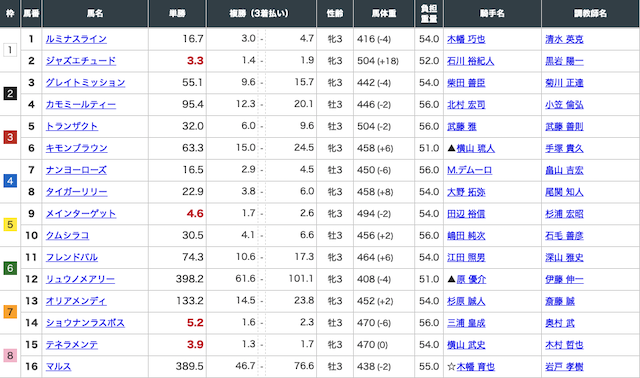Screen dimensions: 640x378
Task: Open trainer 斎藤 誠 profile
Action: click(x=560, y=301)
